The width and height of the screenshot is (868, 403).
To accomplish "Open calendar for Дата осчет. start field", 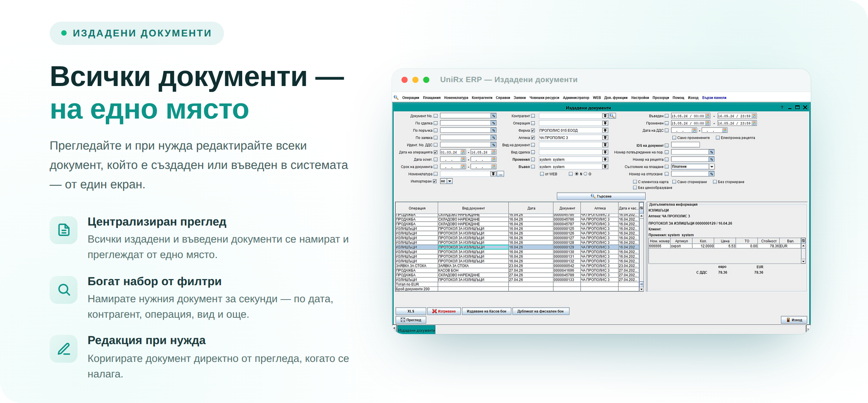I will (x=463, y=159).
